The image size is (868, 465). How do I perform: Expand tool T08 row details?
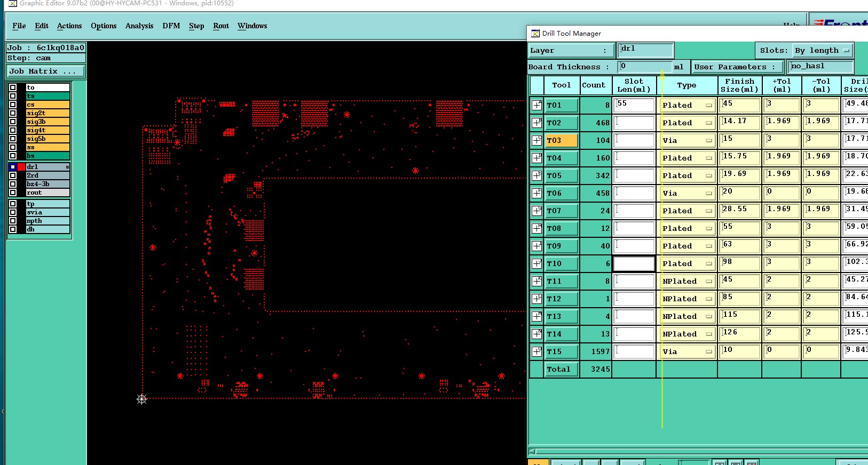coord(536,228)
